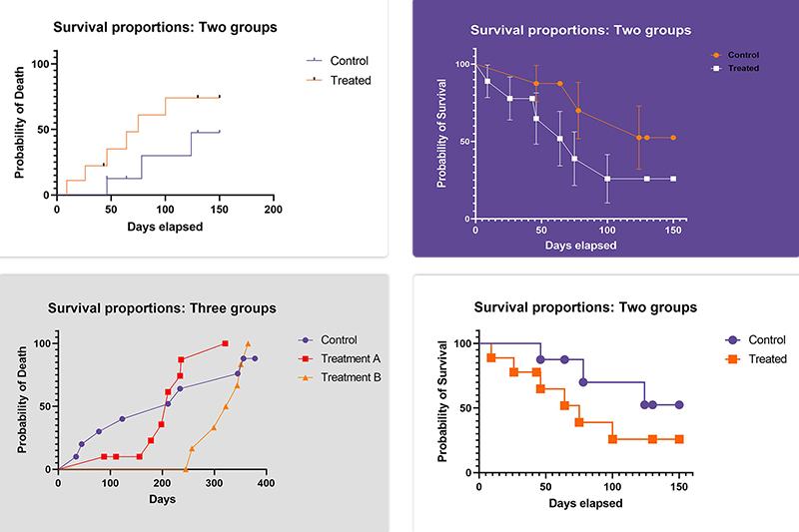The image size is (799, 532).
Task: Click "Probability of Survival" axis title in bottom-right chart
Action: coord(440,399)
